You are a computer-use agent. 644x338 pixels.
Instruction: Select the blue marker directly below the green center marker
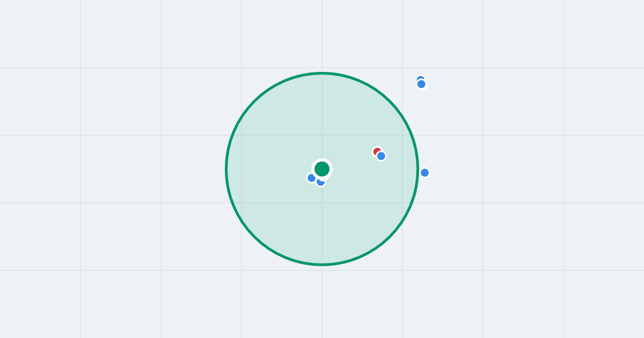pos(321,182)
